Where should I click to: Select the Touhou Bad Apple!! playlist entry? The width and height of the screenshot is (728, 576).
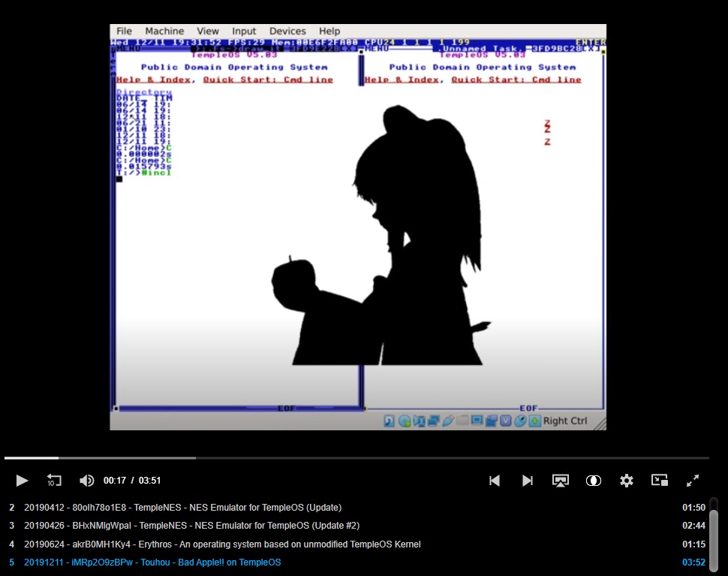(x=152, y=562)
